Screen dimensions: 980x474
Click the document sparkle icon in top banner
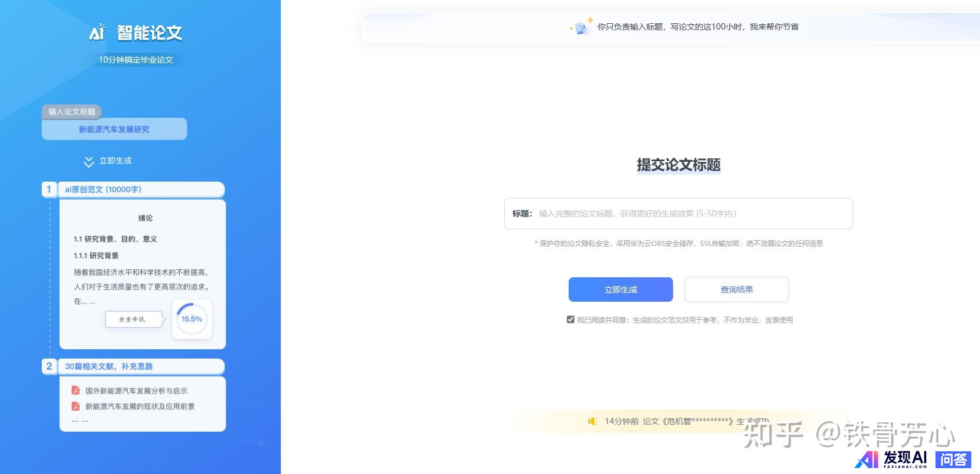pyautogui.click(x=582, y=27)
